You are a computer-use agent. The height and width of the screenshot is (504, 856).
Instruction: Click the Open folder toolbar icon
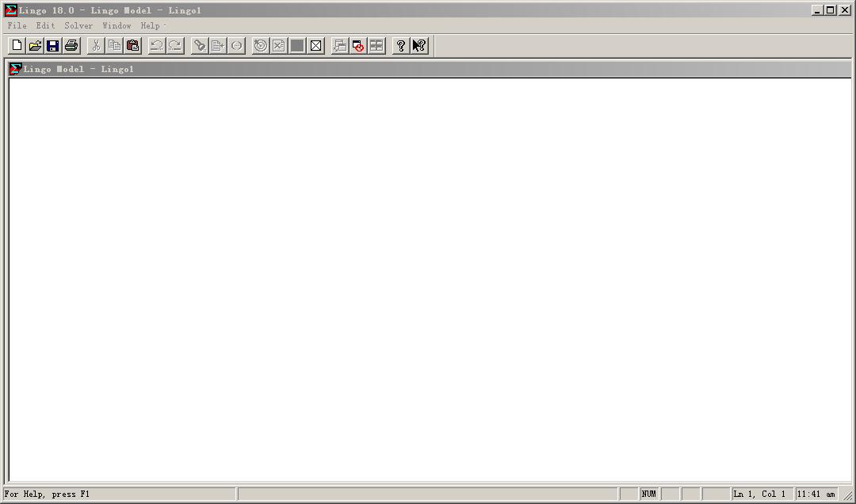(x=35, y=46)
